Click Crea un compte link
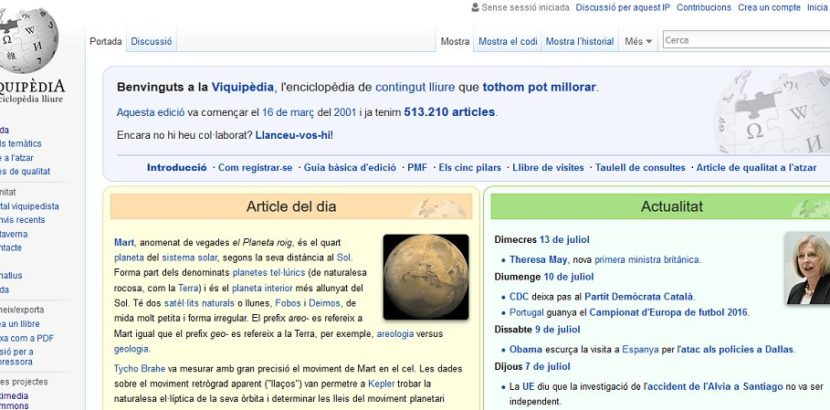Image resolution: width=830 pixels, height=410 pixels. click(769, 7)
